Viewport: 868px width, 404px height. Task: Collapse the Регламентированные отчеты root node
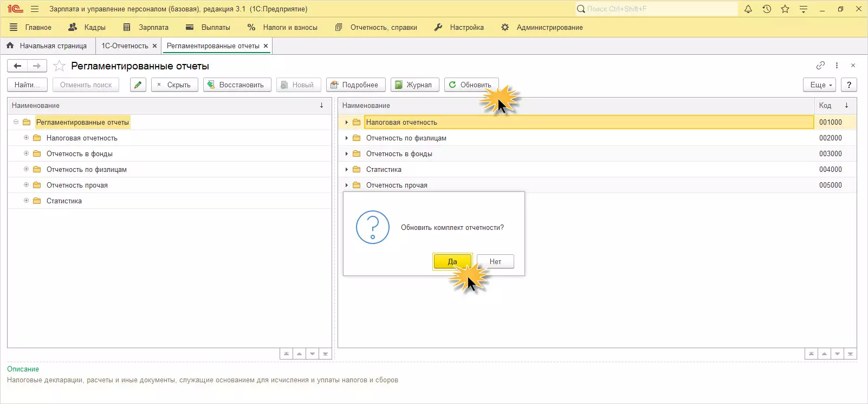pos(16,122)
